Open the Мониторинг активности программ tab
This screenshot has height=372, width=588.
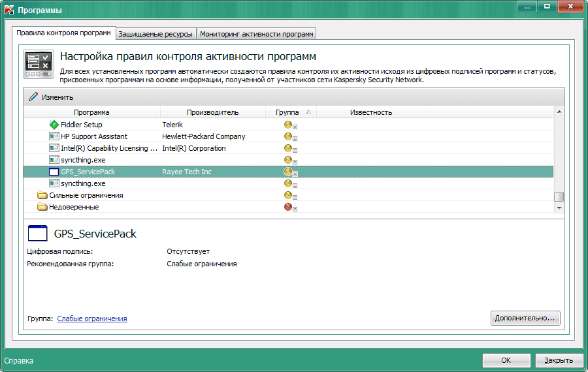click(257, 33)
